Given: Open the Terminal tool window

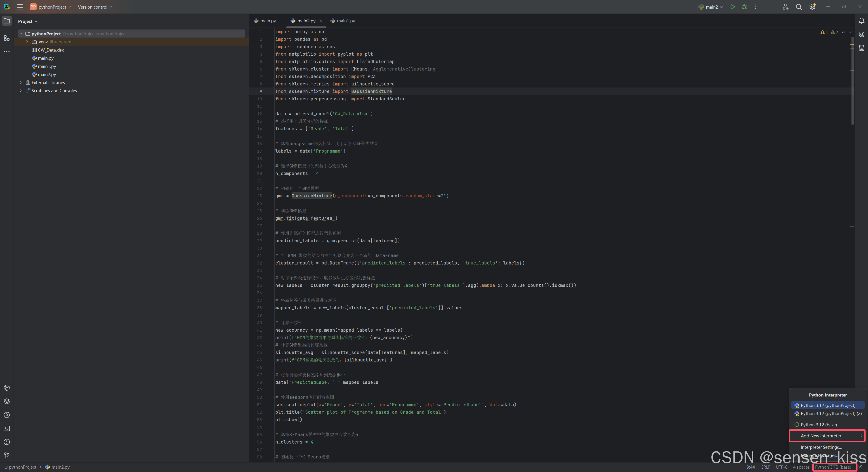Looking at the screenshot, I should click(x=7, y=428).
